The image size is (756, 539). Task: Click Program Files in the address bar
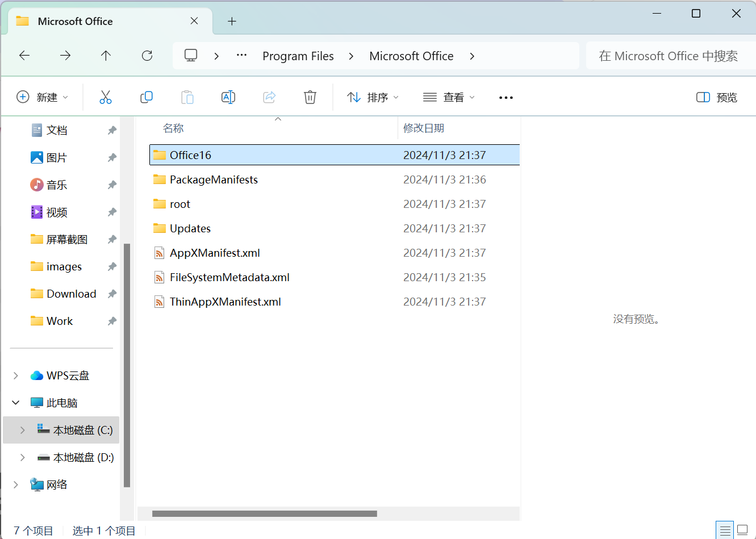pyautogui.click(x=298, y=56)
